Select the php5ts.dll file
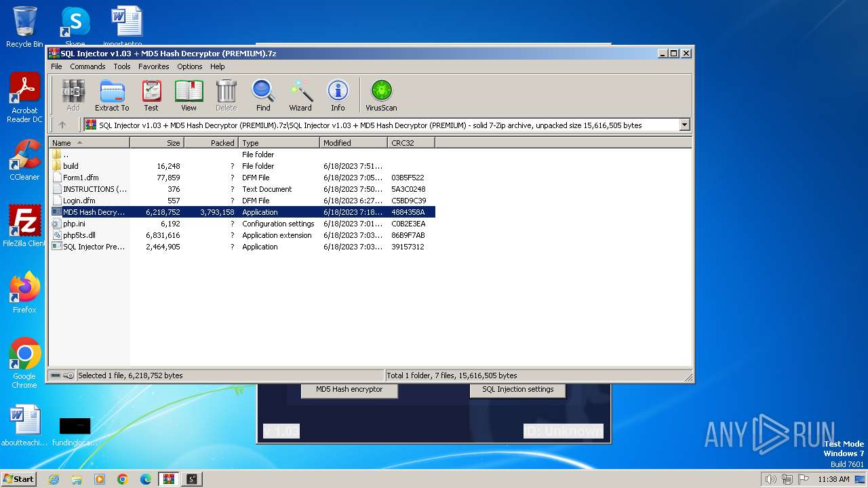Viewport: 868px width, 488px height. pyautogui.click(x=242, y=235)
